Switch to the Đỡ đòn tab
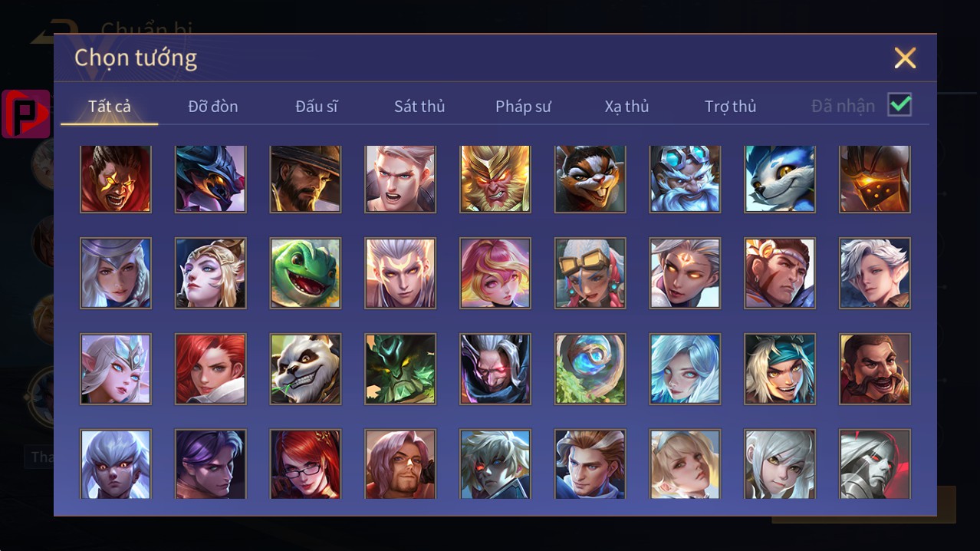The height and width of the screenshot is (551, 980). 213,107
